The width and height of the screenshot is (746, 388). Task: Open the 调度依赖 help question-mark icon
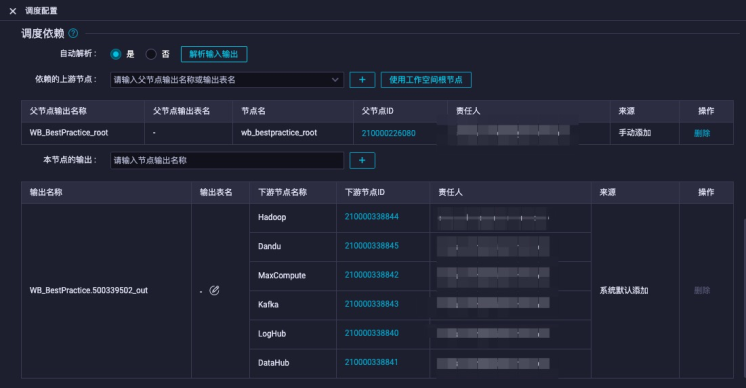tap(73, 33)
